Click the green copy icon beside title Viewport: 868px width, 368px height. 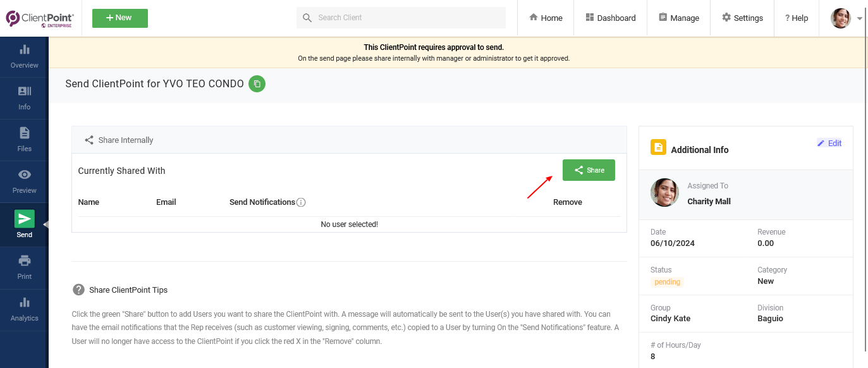point(257,83)
